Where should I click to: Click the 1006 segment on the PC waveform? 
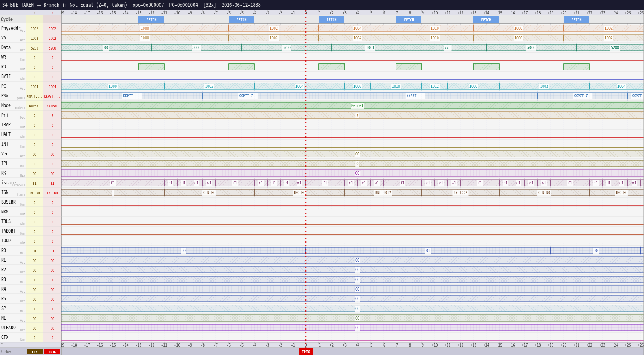click(x=357, y=87)
